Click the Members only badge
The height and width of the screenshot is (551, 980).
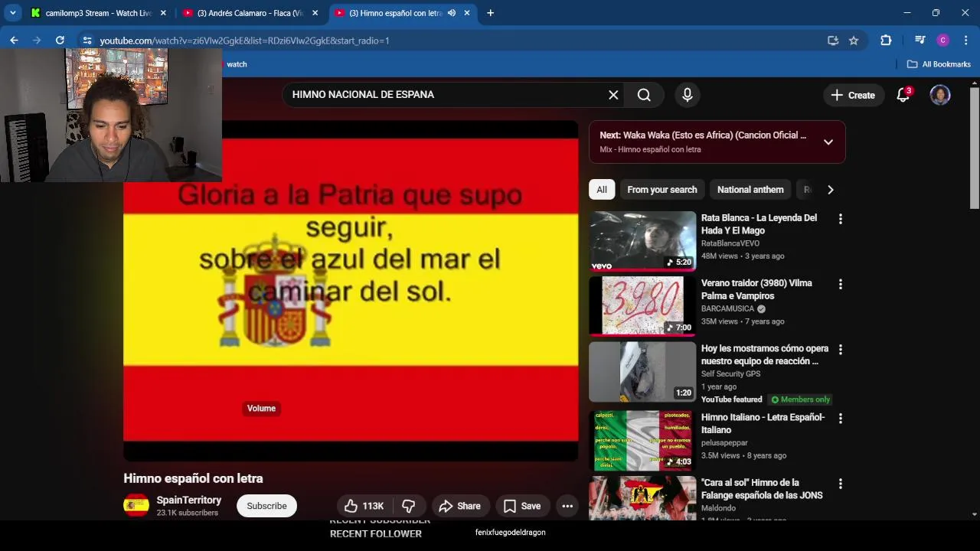(x=800, y=399)
